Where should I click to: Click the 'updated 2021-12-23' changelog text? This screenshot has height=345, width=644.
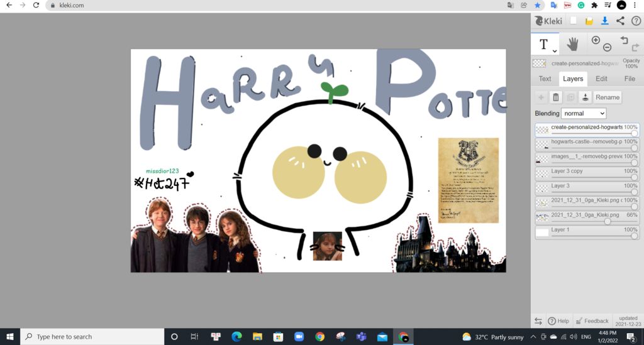[x=628, y=320]
